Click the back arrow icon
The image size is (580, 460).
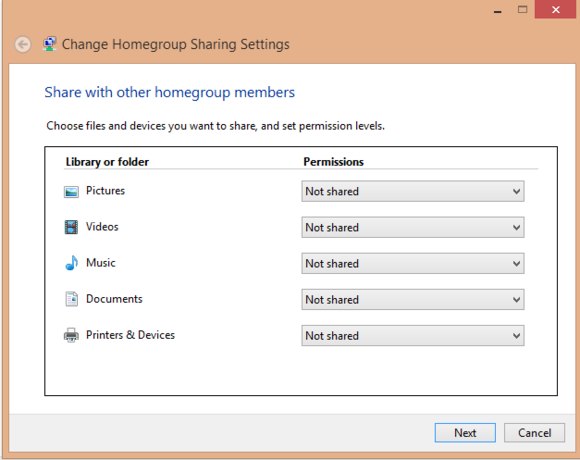pyautogui.click(x=23, y=45)
